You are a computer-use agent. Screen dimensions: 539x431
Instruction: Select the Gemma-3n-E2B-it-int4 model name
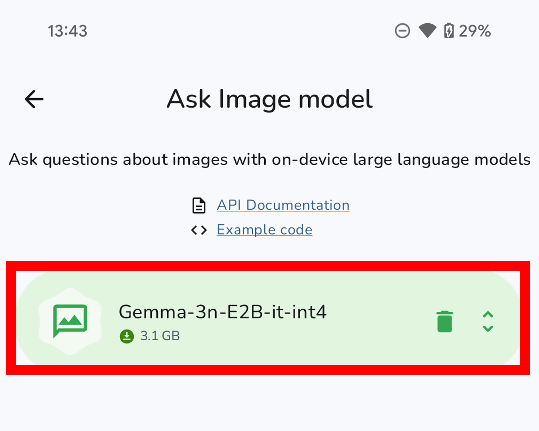pyautogui.click(x=222, y=312)
